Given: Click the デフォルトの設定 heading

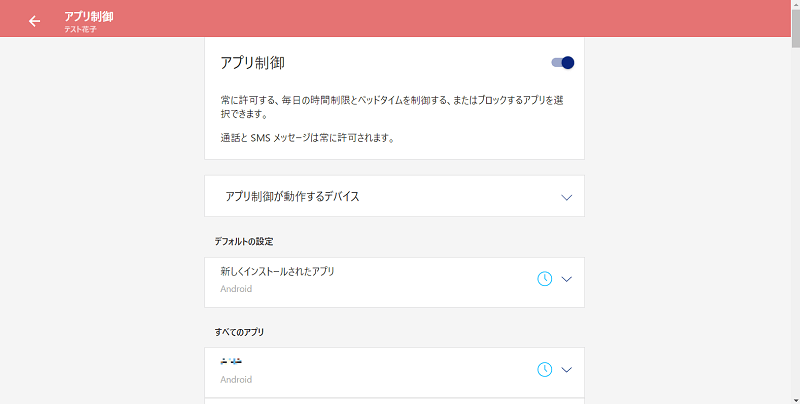Looking at the screenshot, I should coord(244,241).
